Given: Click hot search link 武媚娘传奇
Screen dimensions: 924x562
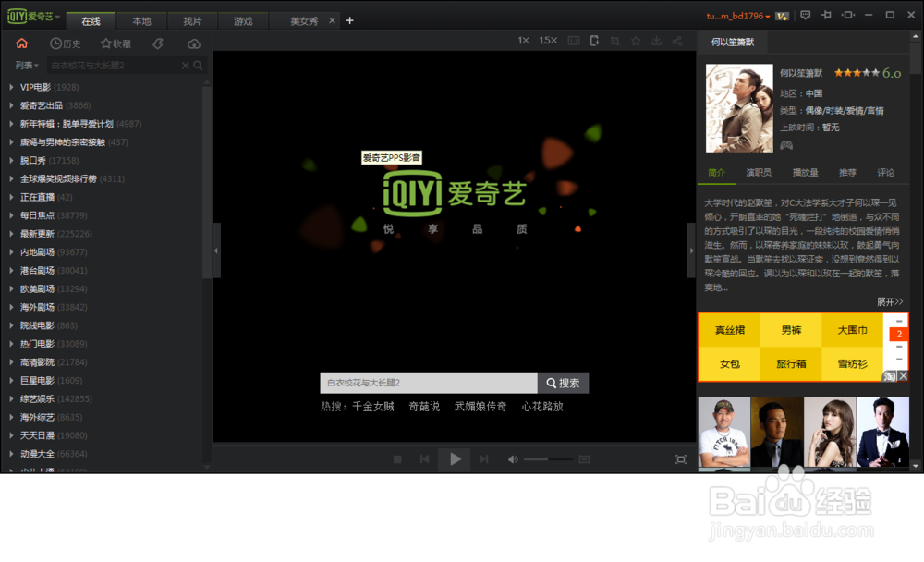Looking at the screenshot, I should coord(480,407).
